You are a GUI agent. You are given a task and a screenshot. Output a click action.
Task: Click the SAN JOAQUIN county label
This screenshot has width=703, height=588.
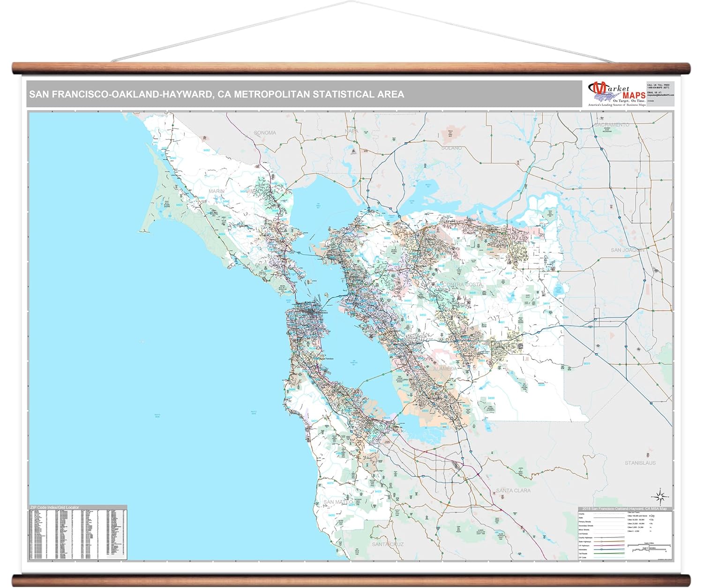(x=627, y=250)
